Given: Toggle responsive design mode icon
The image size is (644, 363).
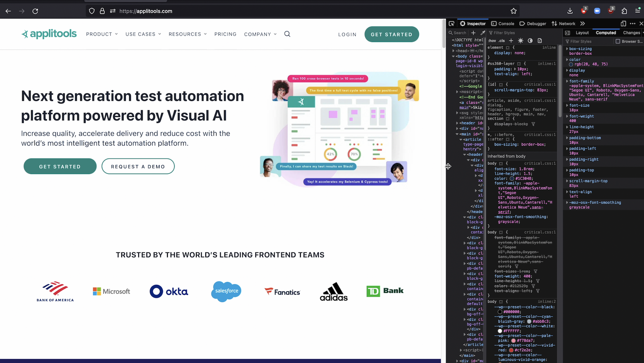Looking at the screenshot, I should (x=623, y=24).
